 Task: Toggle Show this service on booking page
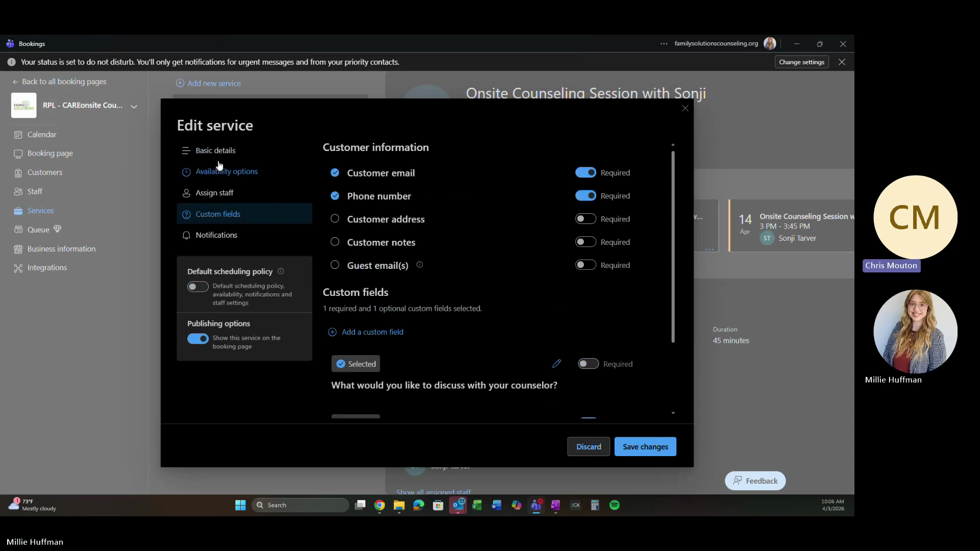tap(198, 339)
